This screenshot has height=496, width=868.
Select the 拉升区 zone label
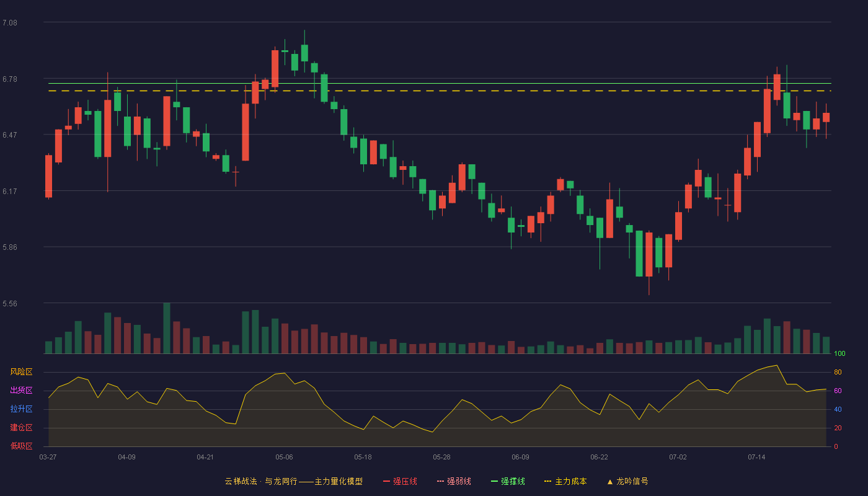pyautogui.click(x=21, y=409)
